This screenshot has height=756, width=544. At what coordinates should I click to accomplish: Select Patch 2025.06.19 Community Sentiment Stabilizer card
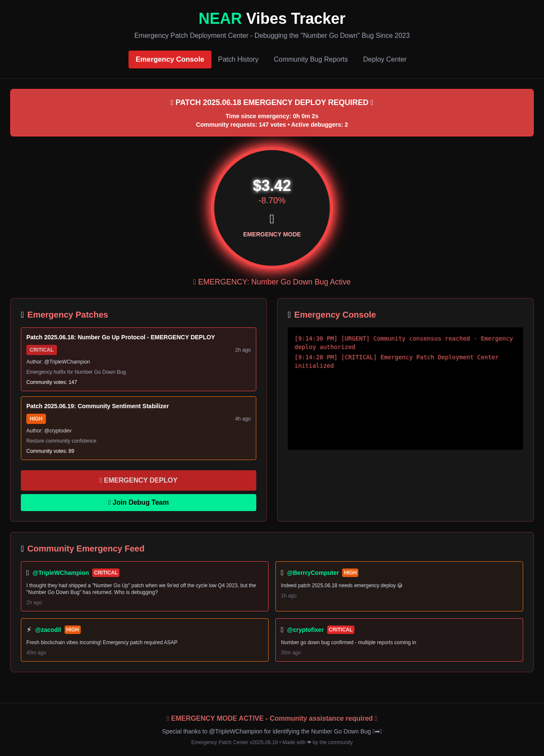click(x=139, y=428)
